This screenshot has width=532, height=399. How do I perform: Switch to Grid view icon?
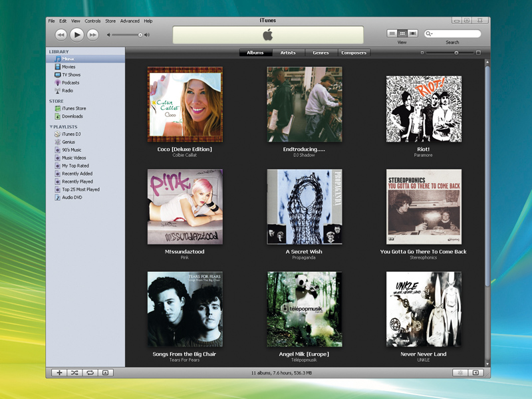pyautogui.click(x=402, y=33)
